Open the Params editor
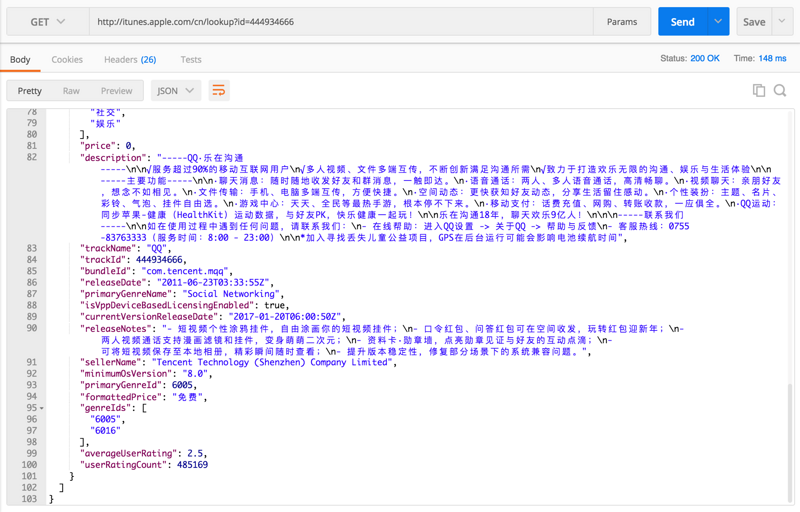800x512 pixels. (621, 22)
